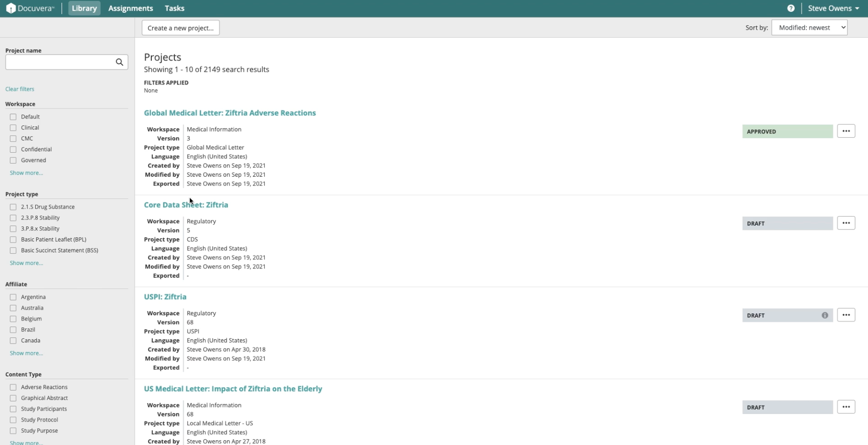Check the 2.3.P.8 Stability filter

13,218
